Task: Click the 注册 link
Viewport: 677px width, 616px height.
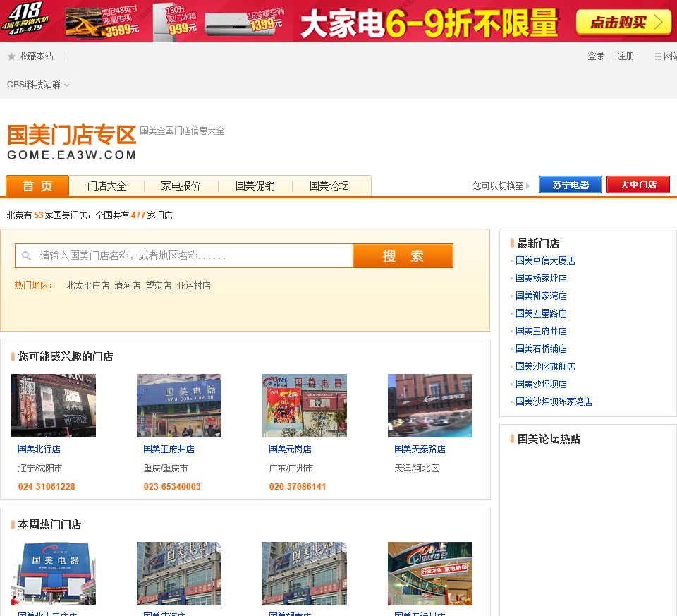Action: [x=626, y=56]
